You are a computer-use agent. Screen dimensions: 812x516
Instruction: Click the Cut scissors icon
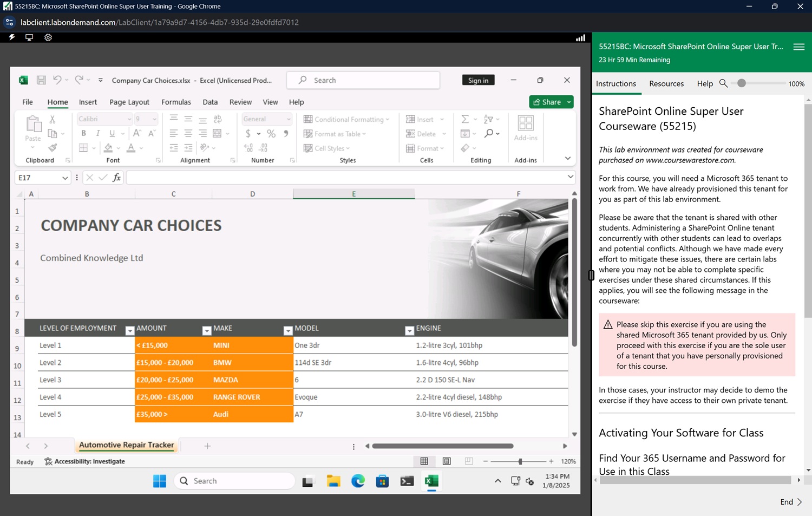pyautogui.click(x=53, y=119)
